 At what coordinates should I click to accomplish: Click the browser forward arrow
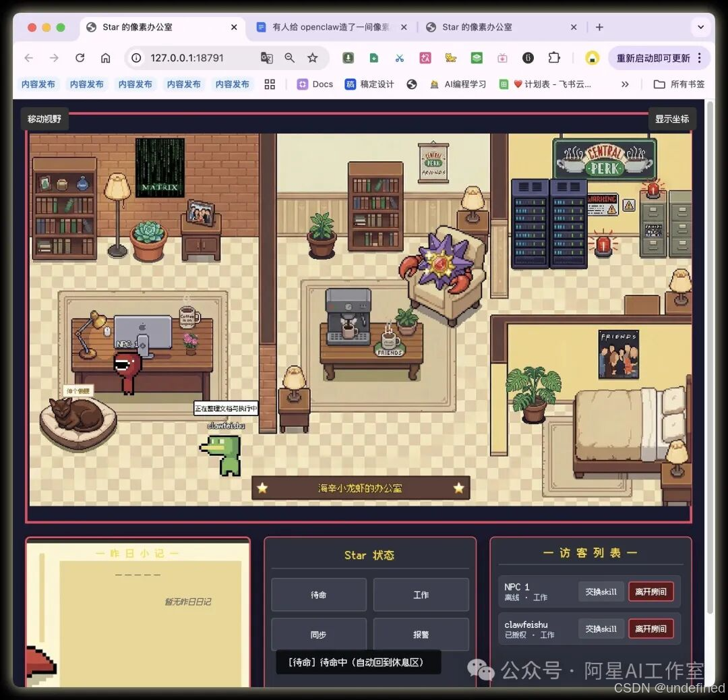pos(55,58)
